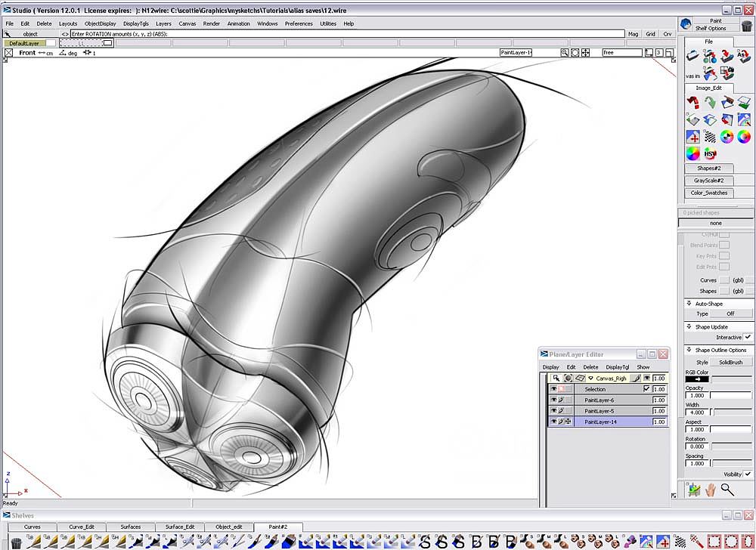Click the trash can icon in Paint shelf
The width and height of the screenshot is (756, 550).
[x=747, y=25]
